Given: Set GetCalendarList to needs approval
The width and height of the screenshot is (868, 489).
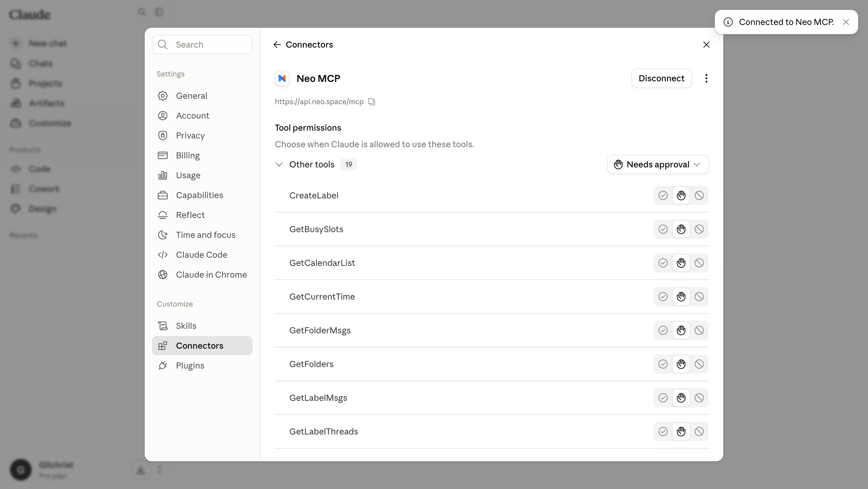Looking at the screenshot, I should click(681, 263).
